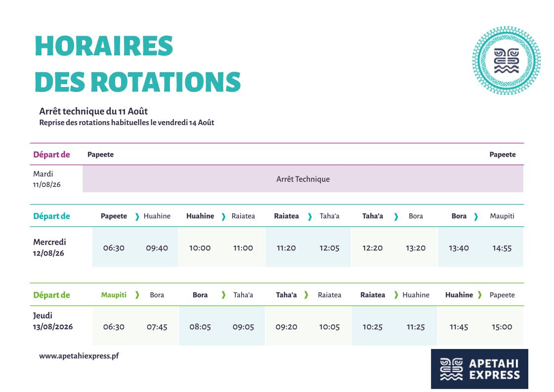This screenshot has width=554, height=392.
Task: Click the Jeudi 13/08/2026 row label
Action: coord(53,321)
